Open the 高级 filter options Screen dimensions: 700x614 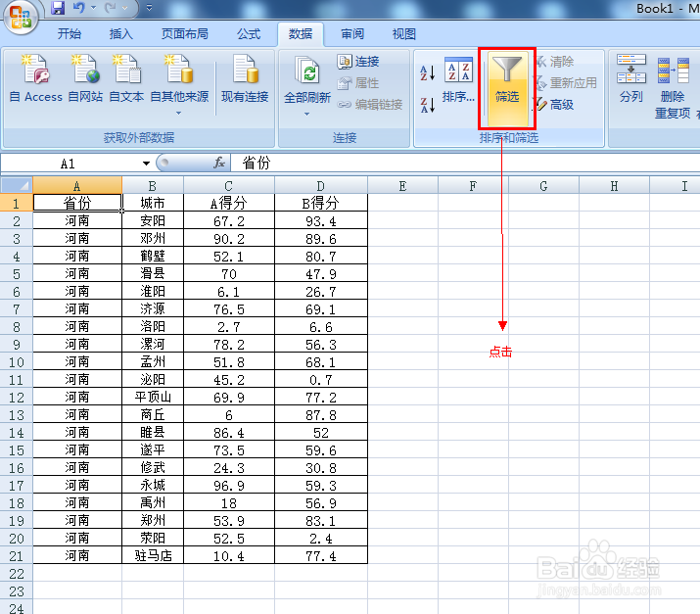(555, 105)
